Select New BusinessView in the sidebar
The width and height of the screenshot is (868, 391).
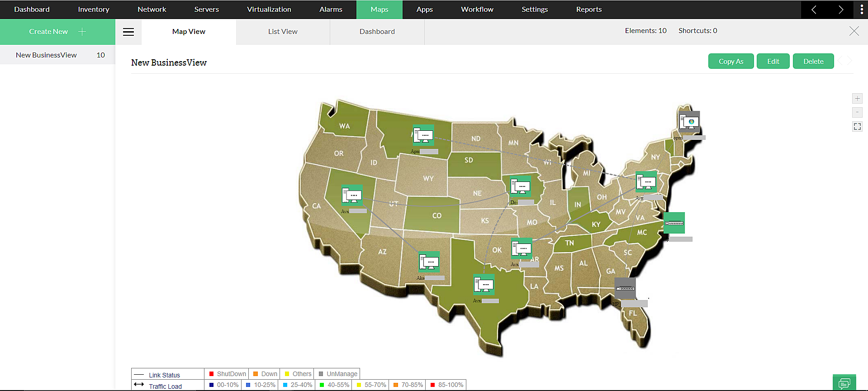tap(46, 55)
